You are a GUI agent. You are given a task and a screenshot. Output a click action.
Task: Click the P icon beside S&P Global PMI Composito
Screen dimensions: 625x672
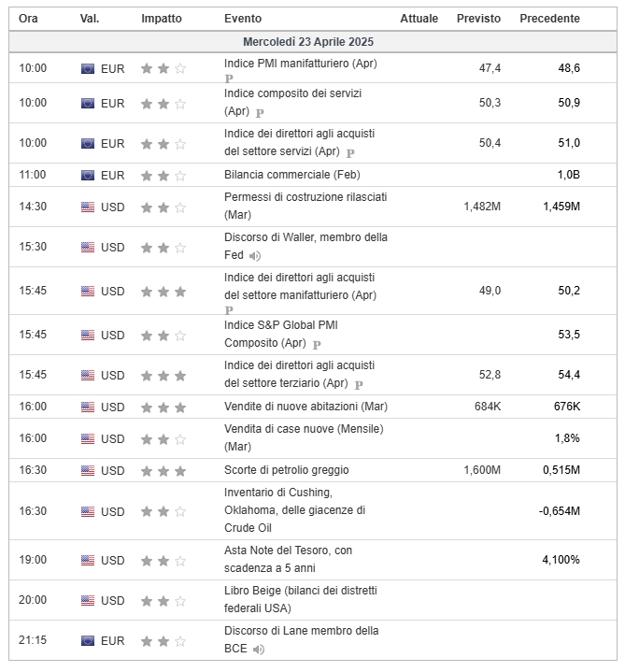[317, 344]
